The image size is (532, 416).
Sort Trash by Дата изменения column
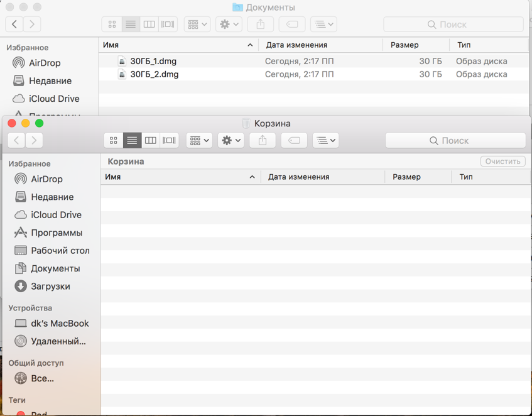[x=322, y=177]
